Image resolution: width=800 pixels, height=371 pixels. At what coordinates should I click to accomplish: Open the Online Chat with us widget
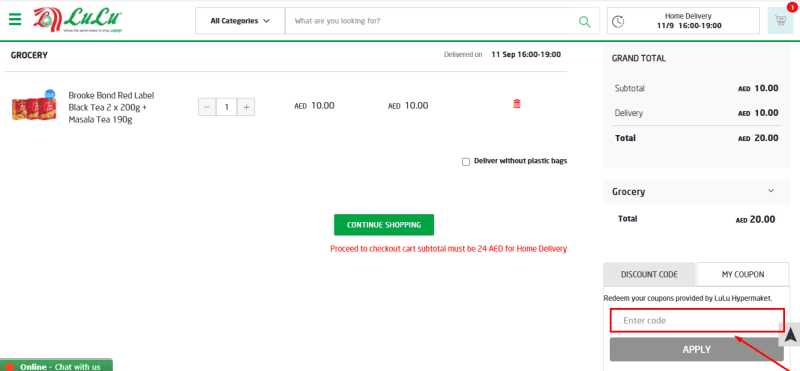56,365
